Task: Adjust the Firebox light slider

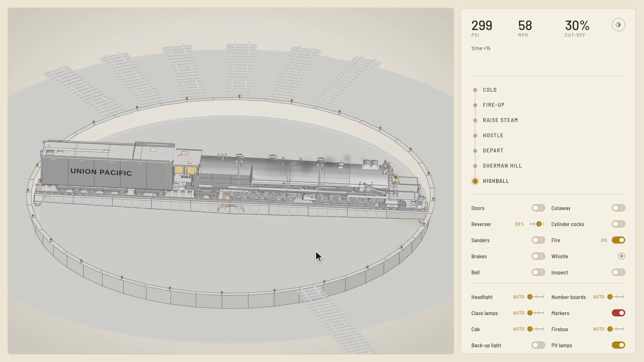Action: coord(616,329)
